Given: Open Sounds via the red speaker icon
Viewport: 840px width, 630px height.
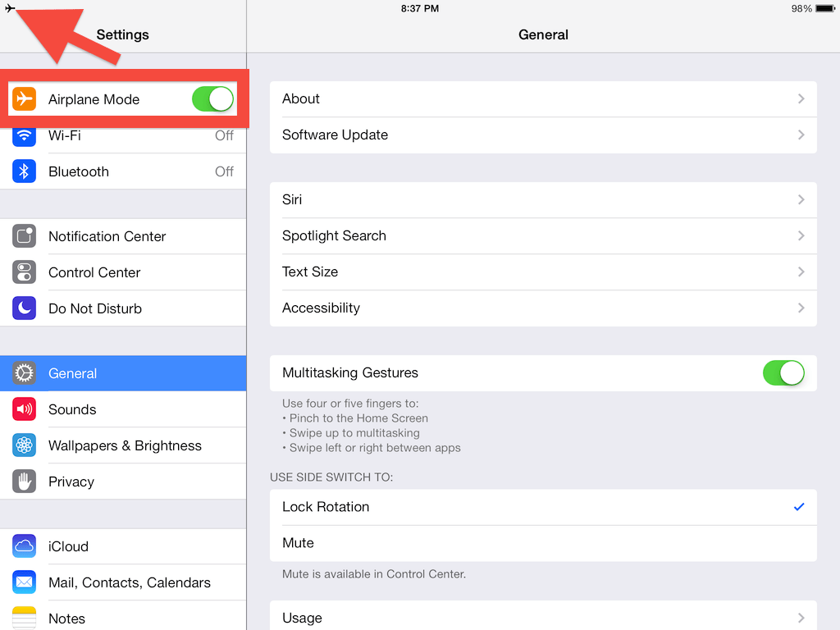Looking at the screenshot, I should coord(24,409).
